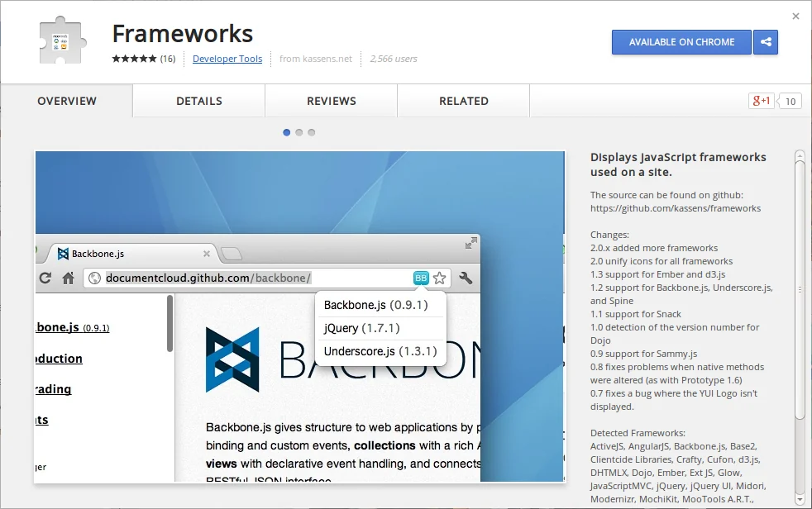Click the new tab button shape
This screenshot has height=509, width=812.
(x=232, y=254)
